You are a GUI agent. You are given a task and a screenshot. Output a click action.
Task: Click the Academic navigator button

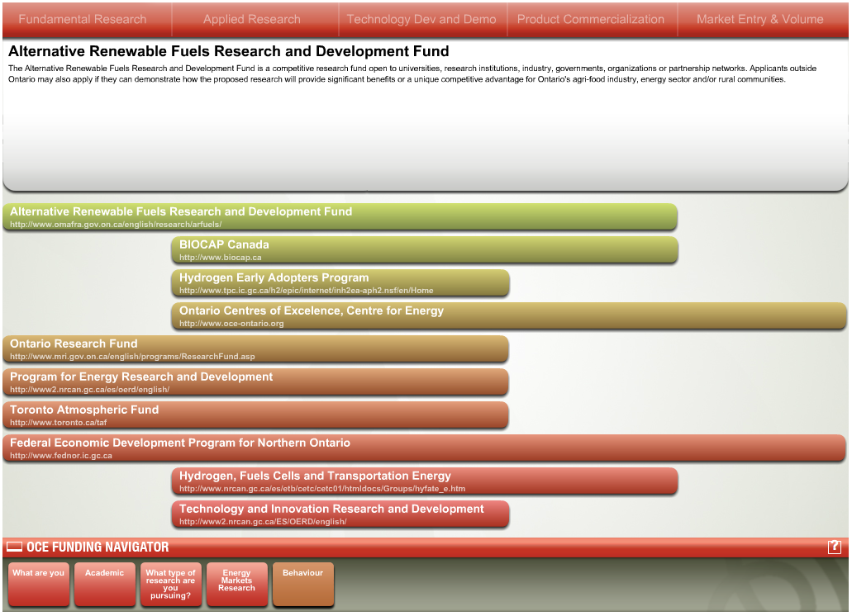tap(105, 584)
